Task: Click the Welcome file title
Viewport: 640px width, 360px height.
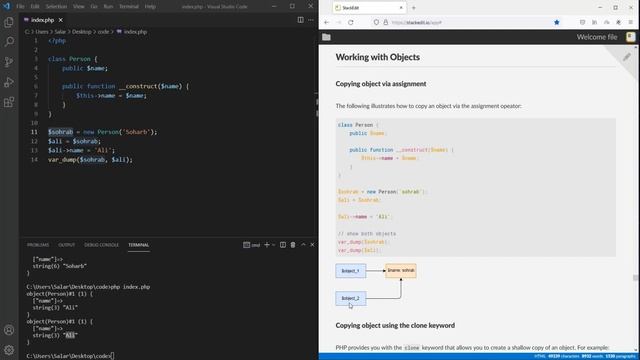Action: [x=597, y=37]
